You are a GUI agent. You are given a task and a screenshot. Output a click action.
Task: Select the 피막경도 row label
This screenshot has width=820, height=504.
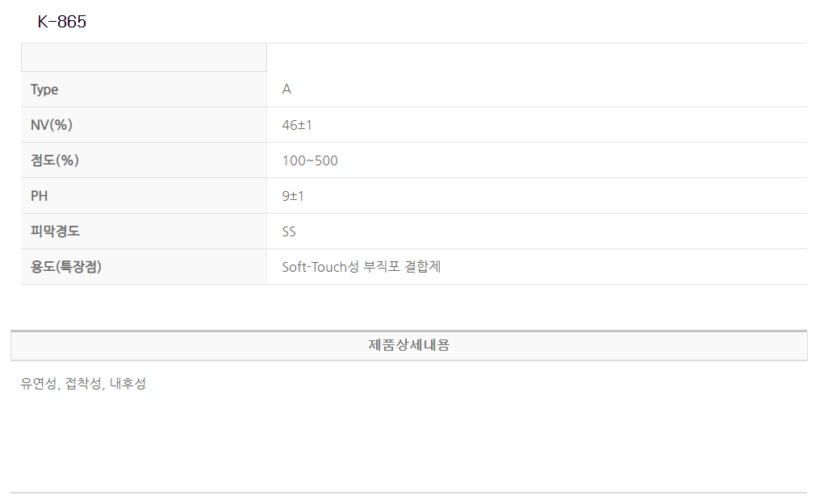click(x=56, y=231)
